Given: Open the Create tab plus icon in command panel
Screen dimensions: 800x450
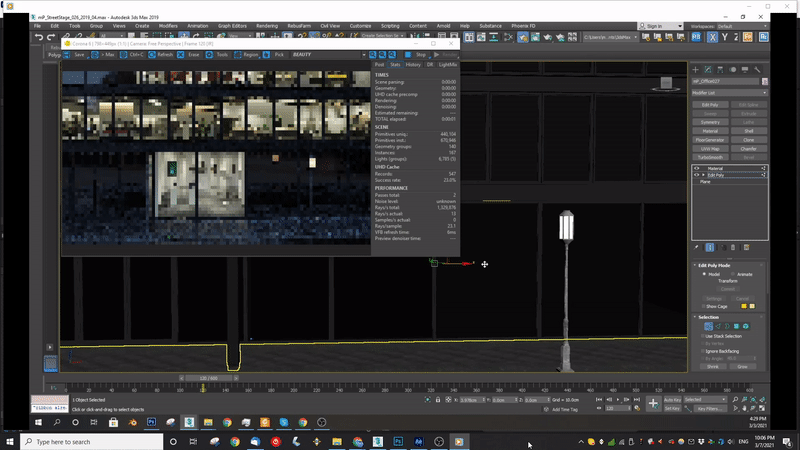Looking at the screenshot, I should (x=696, y=69).
